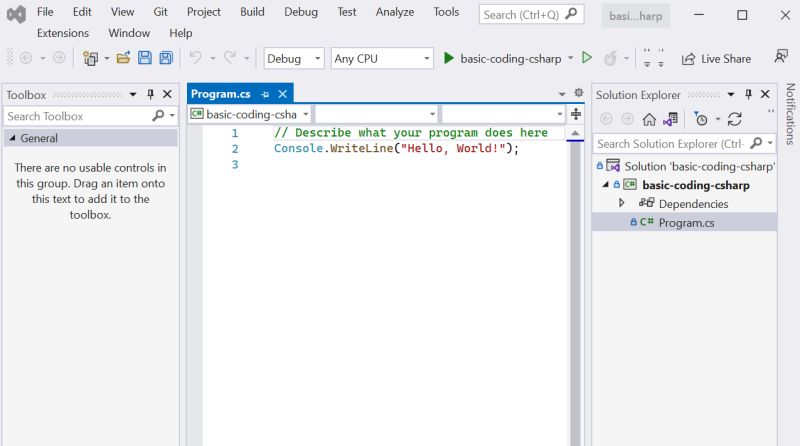Viewport: 800px width, 446px height.
Task: Open the Toolbox window options dropdown arrow
Action: click(x=133, y=94)
